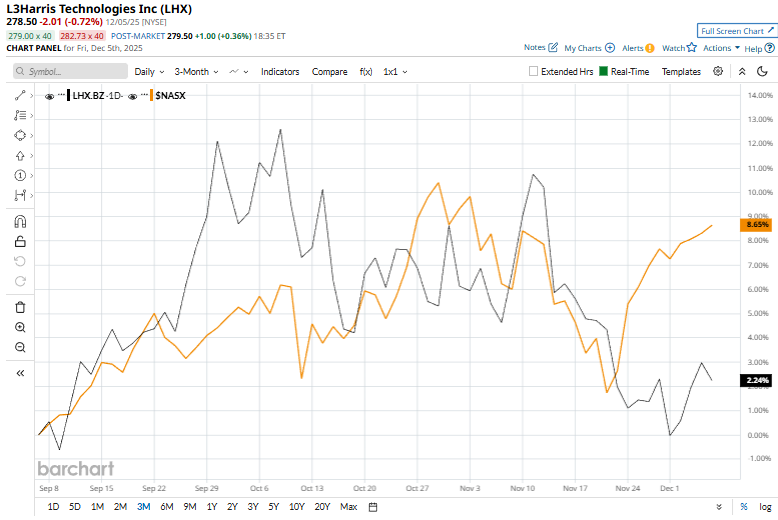Click the undo arrow icon

coord(20,261)
